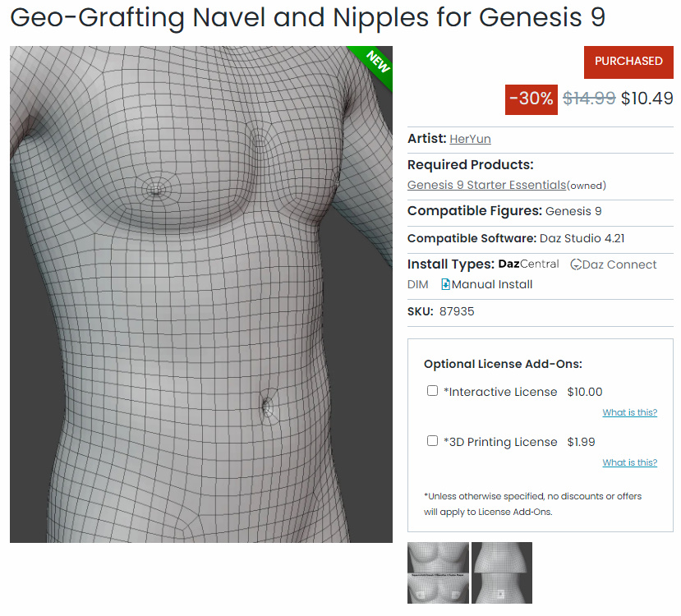Select the second navel wireframe thumbnail
The image size is (681, 616).
[502, 572]
